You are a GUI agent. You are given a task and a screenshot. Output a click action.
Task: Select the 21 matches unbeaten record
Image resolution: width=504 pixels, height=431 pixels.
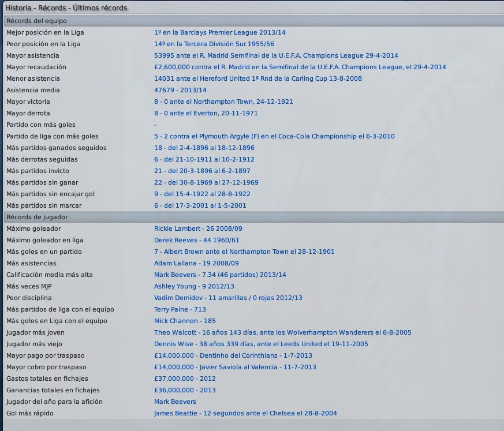point(202,171)
